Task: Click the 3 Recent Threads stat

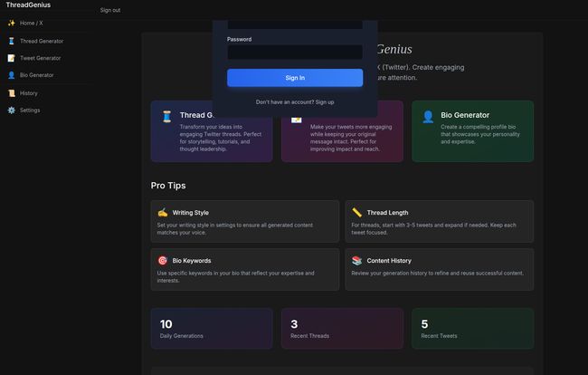Action: click(342, 329)
